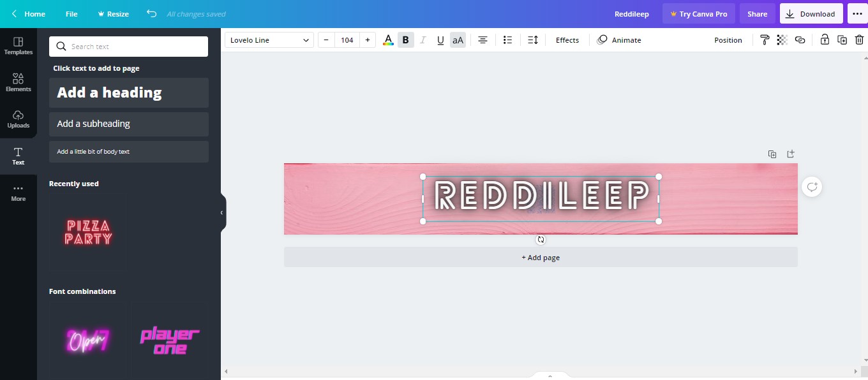Screen dimensions: 868x380
Task: Select the Text sidebar tab
Action: click(18, 156)
